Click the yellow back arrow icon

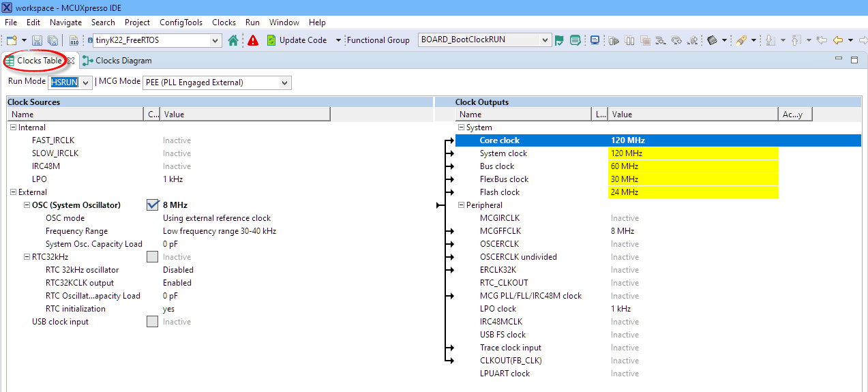(x=838, y=40)
